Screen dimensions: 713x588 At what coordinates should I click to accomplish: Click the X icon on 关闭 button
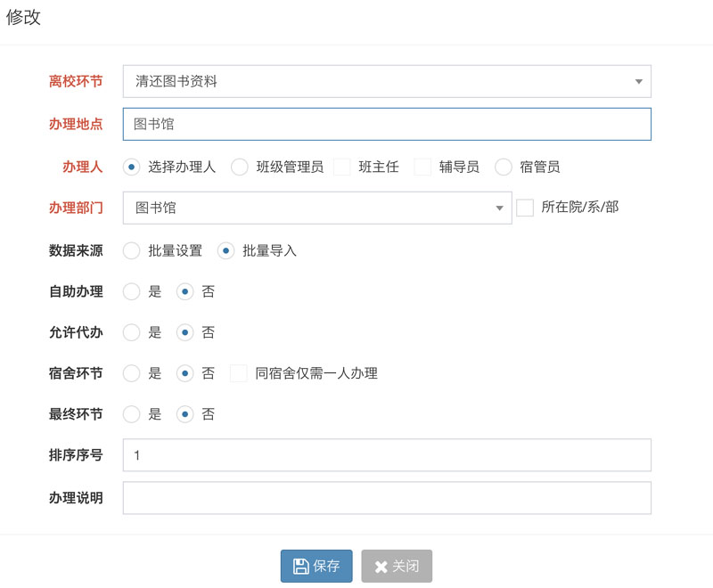(381, 567)
